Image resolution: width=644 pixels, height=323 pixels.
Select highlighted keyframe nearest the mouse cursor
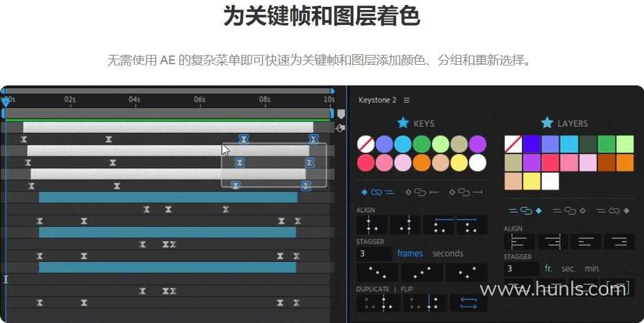[x=239, y=163]
